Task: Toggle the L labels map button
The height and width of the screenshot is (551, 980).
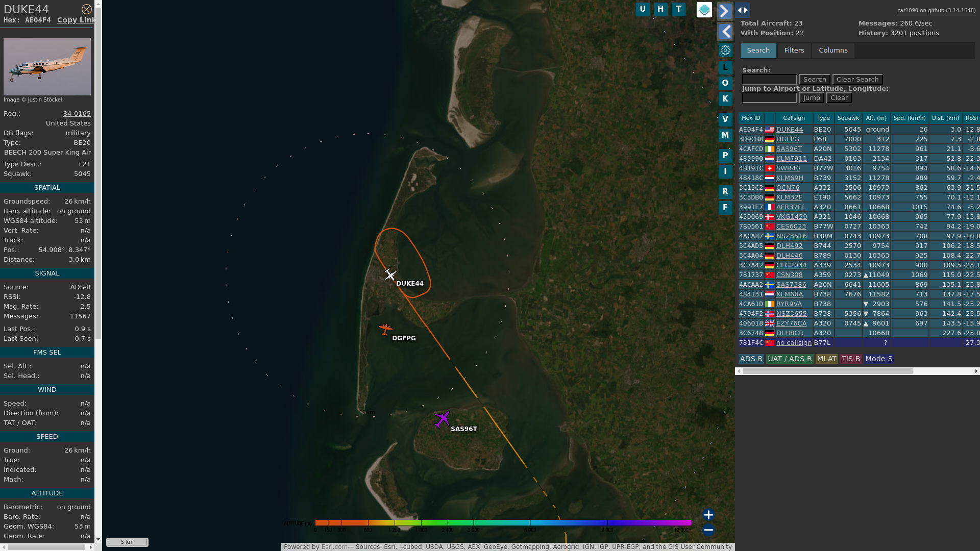Action: point(725,67)
